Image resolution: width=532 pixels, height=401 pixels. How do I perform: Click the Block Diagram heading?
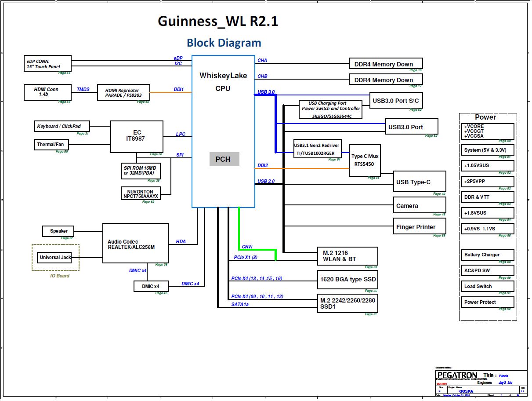pyautogui.click(x=224, y=43)
